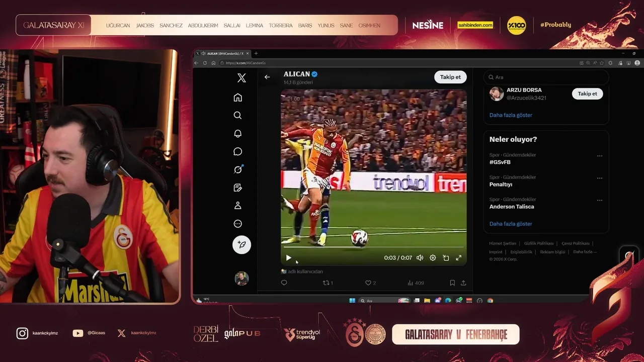Bookmark the post
Image resolution: width=644 pixels, height=362 pixels.
click(452, 283)
